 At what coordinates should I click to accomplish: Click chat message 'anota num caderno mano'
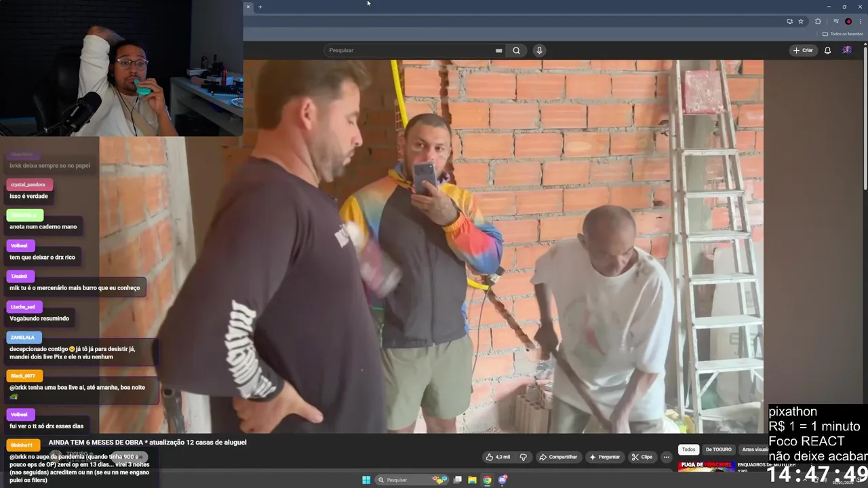(43, 226)
